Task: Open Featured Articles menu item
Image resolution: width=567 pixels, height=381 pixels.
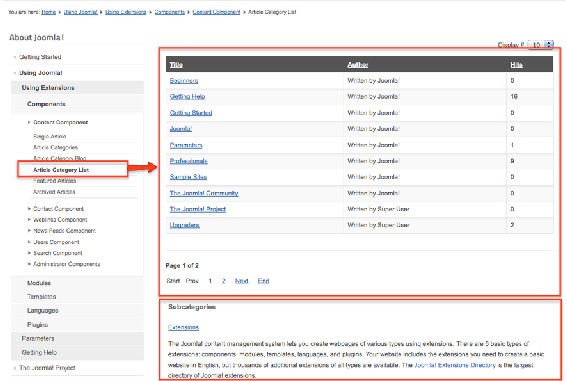Action: 54,180
